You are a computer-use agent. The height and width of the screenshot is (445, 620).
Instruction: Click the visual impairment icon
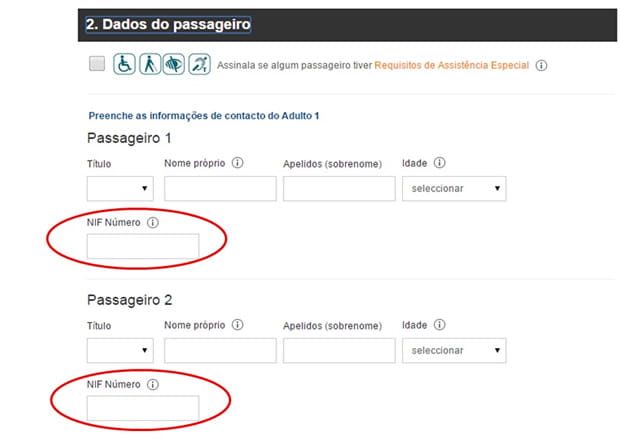[174, 65]
